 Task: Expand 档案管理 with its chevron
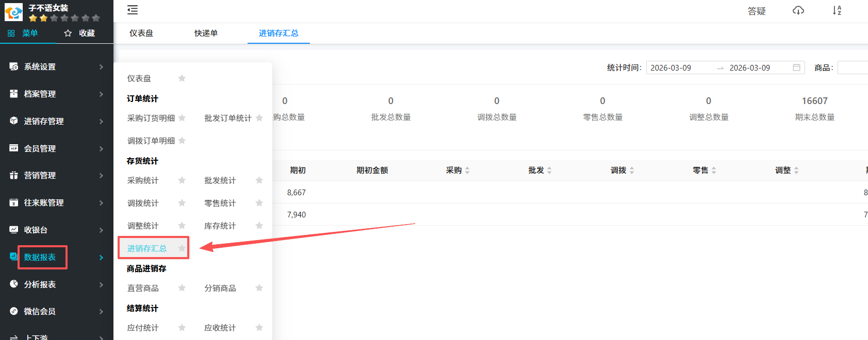(x=101, y=94)
